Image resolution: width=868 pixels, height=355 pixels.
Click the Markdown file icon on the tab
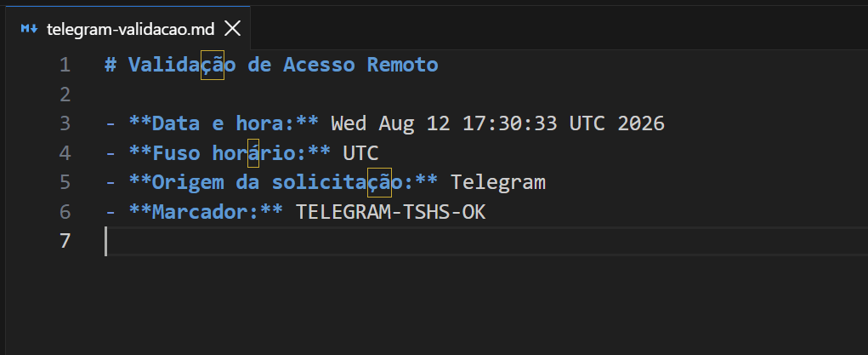(30, 28)
